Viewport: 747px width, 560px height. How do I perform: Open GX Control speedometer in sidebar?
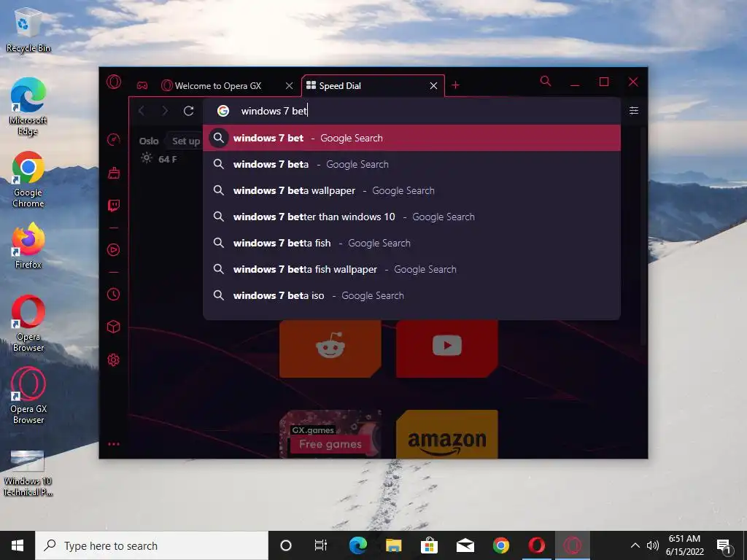pyautogui.click(x=113, y=139)
